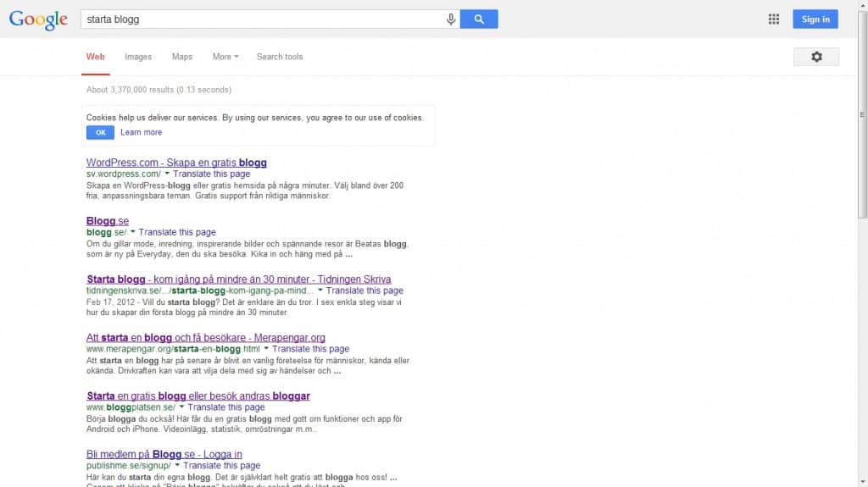
Task: Click OK on the cookies notice
Action: pyautogui.click(x=100, y=132)
